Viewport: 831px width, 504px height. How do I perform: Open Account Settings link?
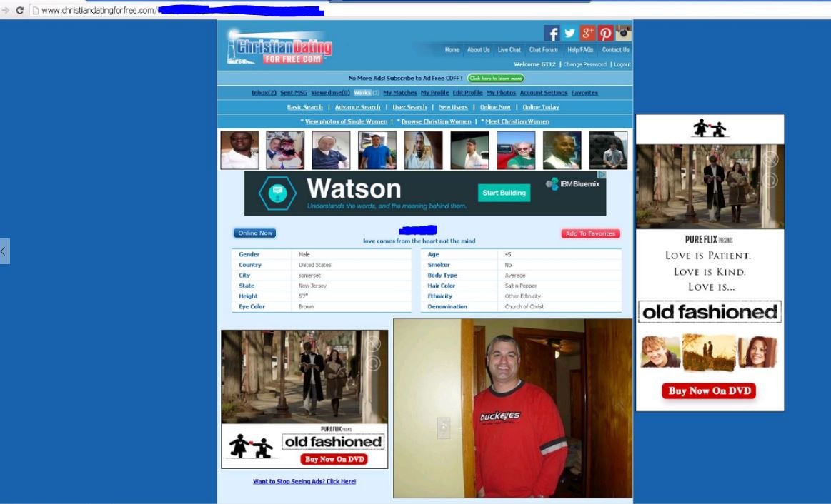click(x=543, y=93)
